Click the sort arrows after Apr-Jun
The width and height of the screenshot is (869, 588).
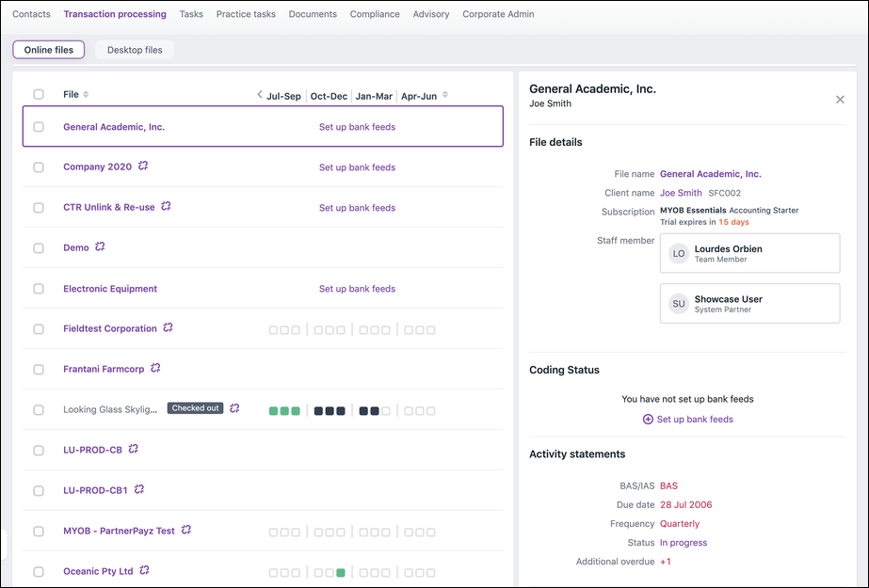445,95
